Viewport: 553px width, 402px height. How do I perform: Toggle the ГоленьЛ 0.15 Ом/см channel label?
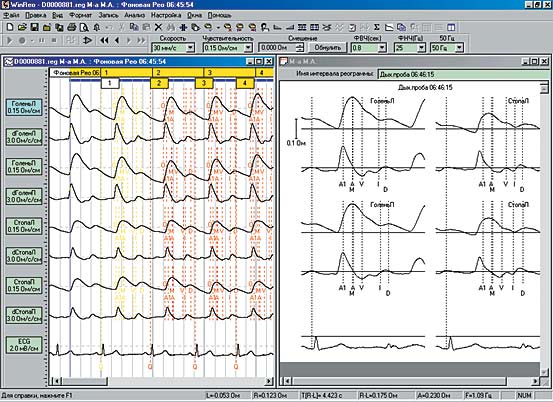point(24,108)
